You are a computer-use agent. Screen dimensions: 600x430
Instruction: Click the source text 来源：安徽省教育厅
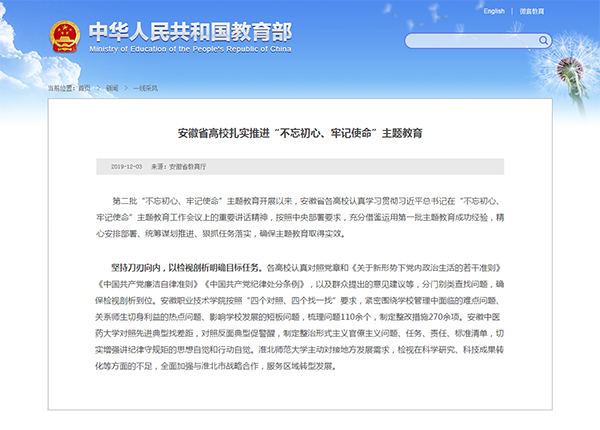click(178, 166)
